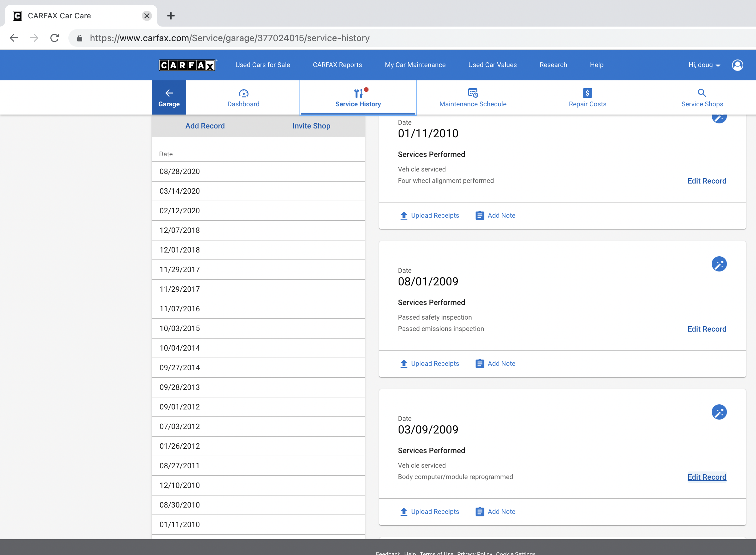Click the CARFAX Car Care tab favicon
Image resolution: width=756 pixels, height=555 pixels.
tap(17, 16)
